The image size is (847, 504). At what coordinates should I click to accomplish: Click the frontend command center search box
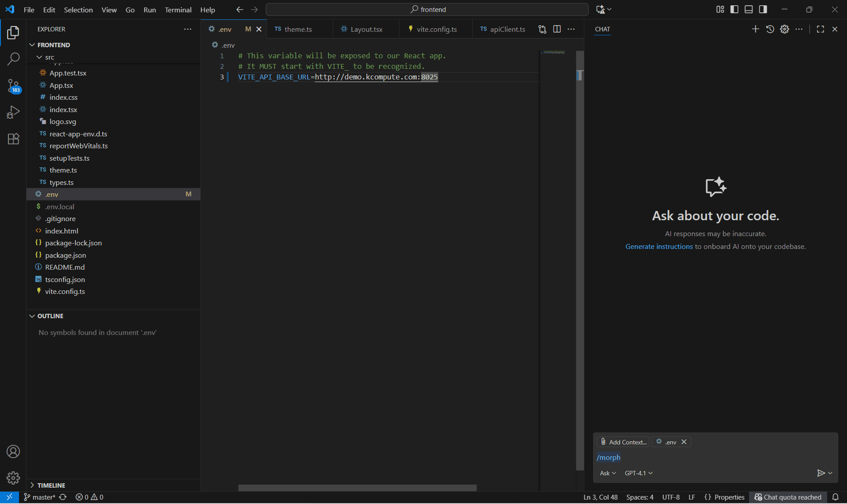pyautogui.click(x=427, y=9)
